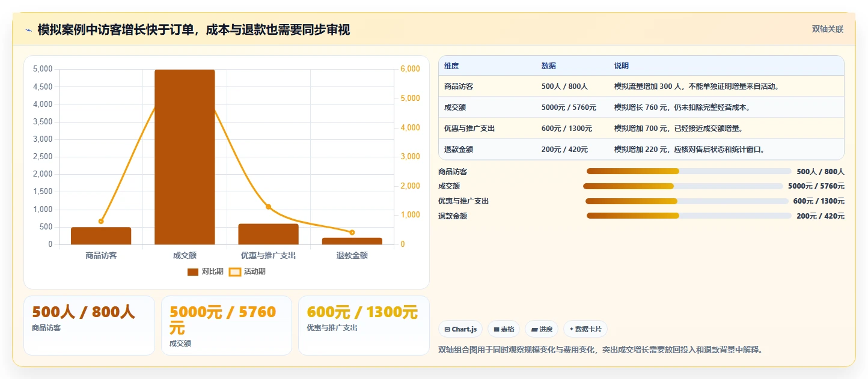Screen dimensions: 868x379
Task: Click the 商品访客 bar in chart
Action: tap(101, 236)
